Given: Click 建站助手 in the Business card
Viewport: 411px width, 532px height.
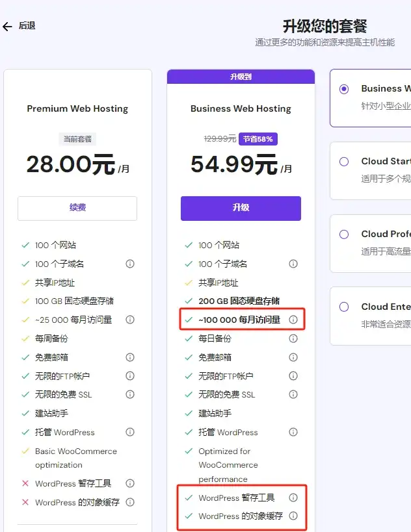Looking at the screenshot, I should [215, 413].
